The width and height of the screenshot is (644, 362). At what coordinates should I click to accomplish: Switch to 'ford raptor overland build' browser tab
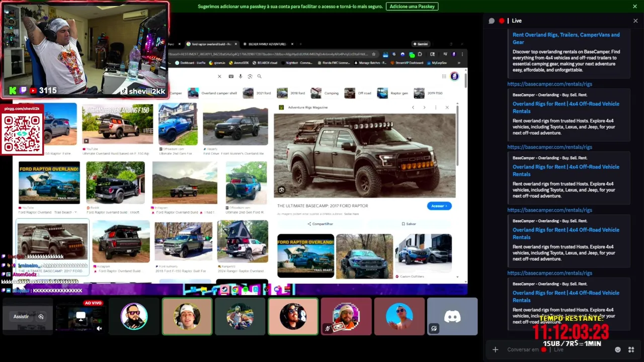(211, 44)
